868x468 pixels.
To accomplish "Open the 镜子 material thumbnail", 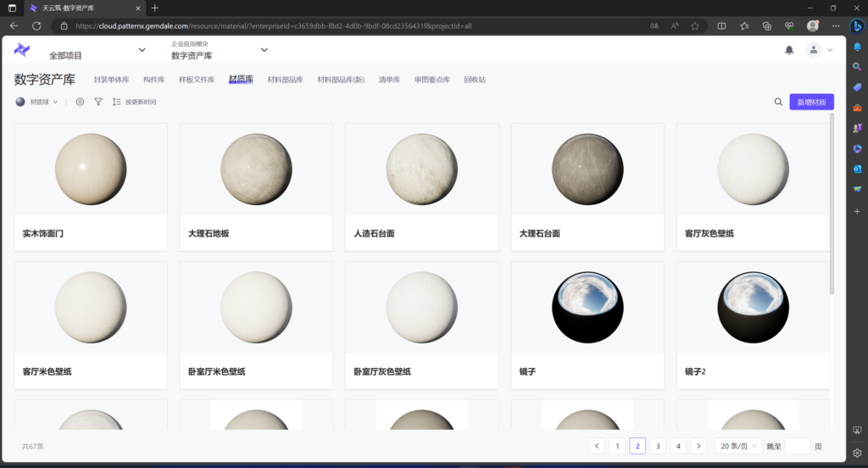I will pos(586,308).
